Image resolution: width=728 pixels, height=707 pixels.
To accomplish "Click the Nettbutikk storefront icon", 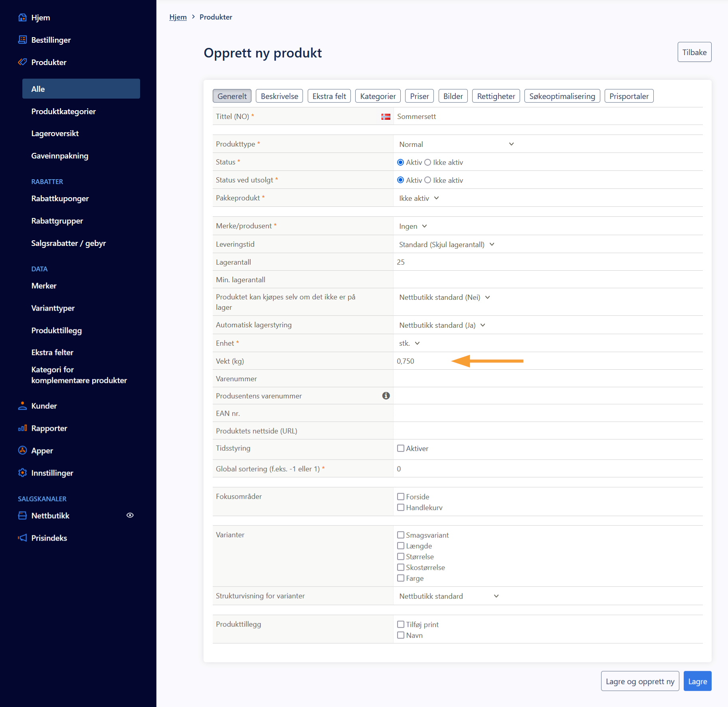I will pos(22,516).
